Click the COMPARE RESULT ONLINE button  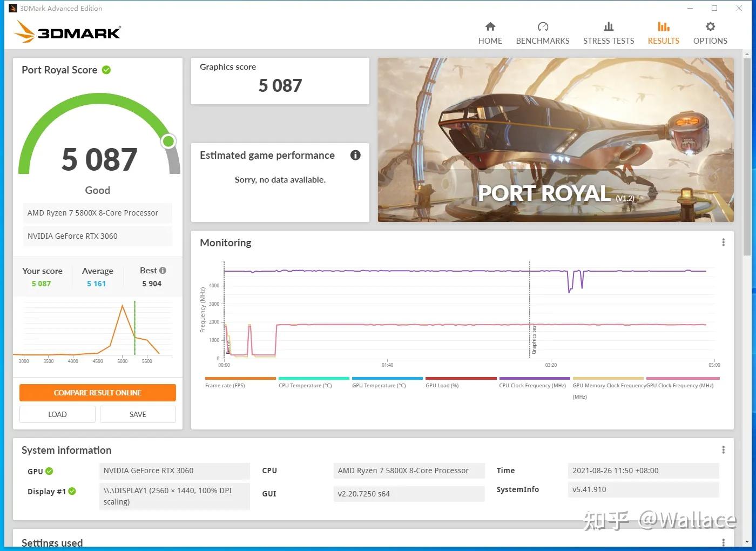[x=98, y=392]
